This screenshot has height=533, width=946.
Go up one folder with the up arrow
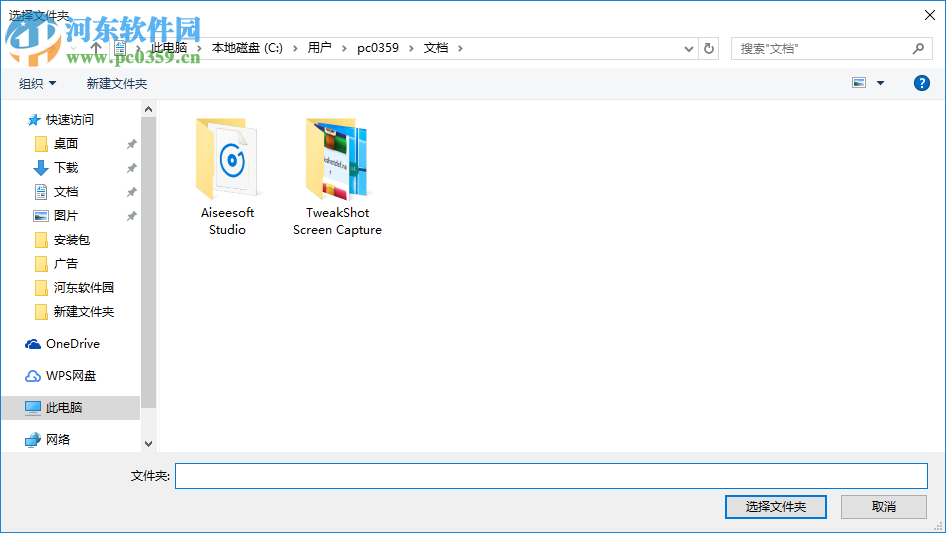coord(95,48)
